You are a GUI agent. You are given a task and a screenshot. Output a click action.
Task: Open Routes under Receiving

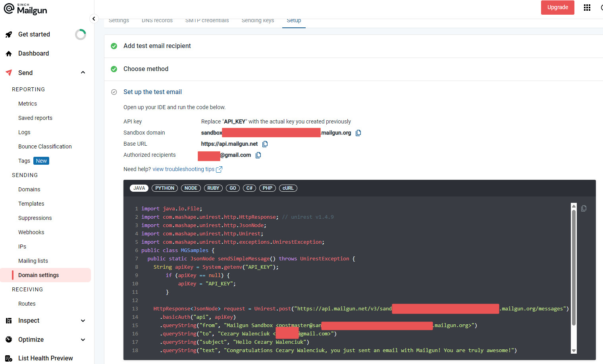[x=27, y=304]
